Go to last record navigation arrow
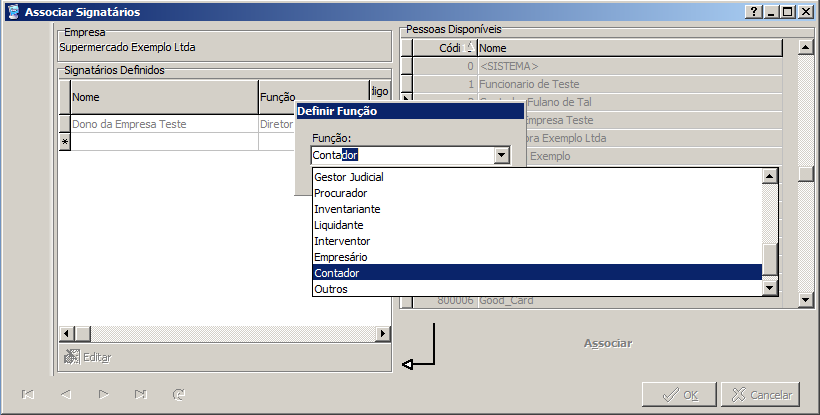This screenshot has height=415, width=820. (141, 394)
